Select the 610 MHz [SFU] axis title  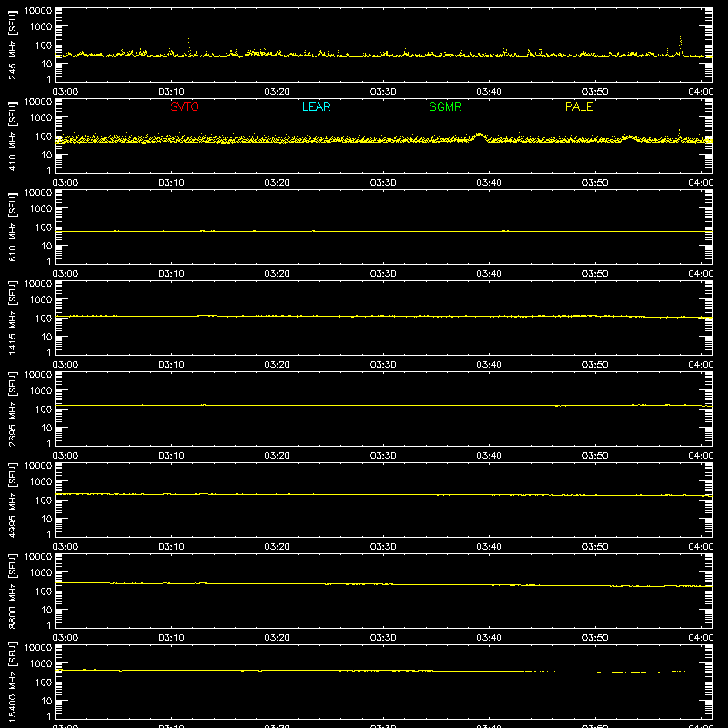[12, 227]
